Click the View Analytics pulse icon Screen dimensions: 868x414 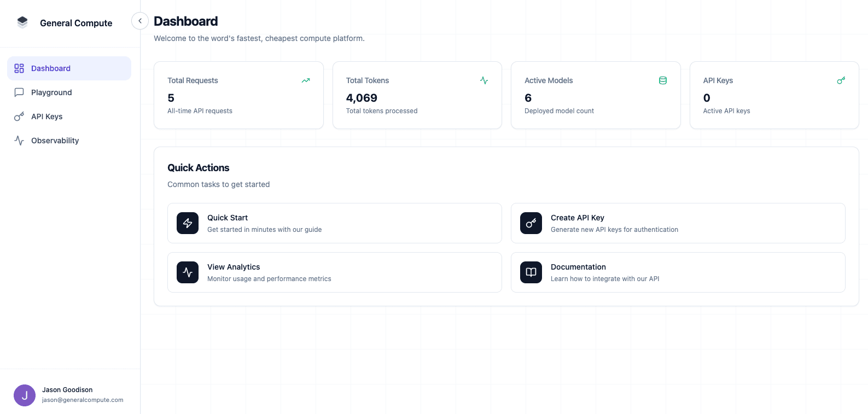click(x=188, y=272)
